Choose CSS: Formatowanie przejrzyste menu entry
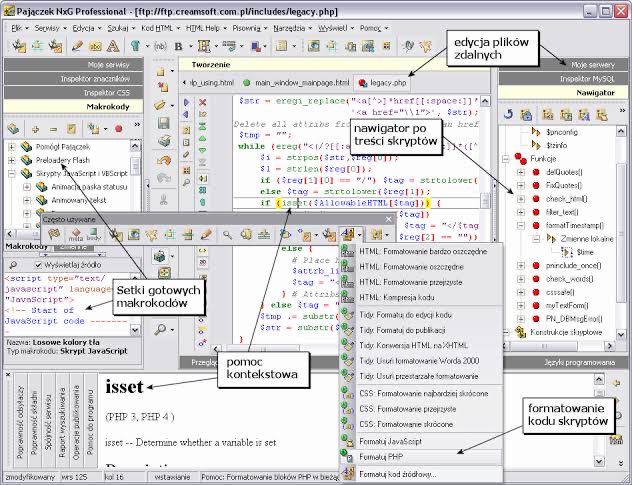The width and height of the screenshot is (632, 485). (421, 409)
